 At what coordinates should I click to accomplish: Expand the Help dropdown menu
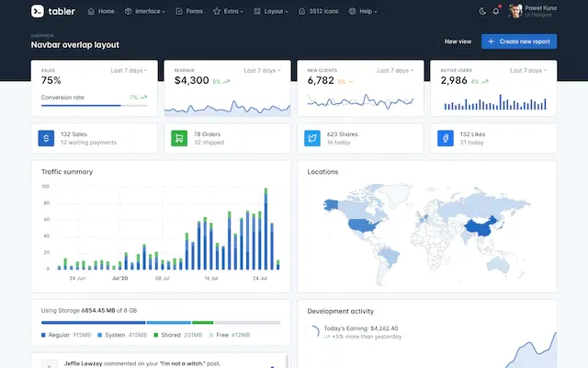363,11
